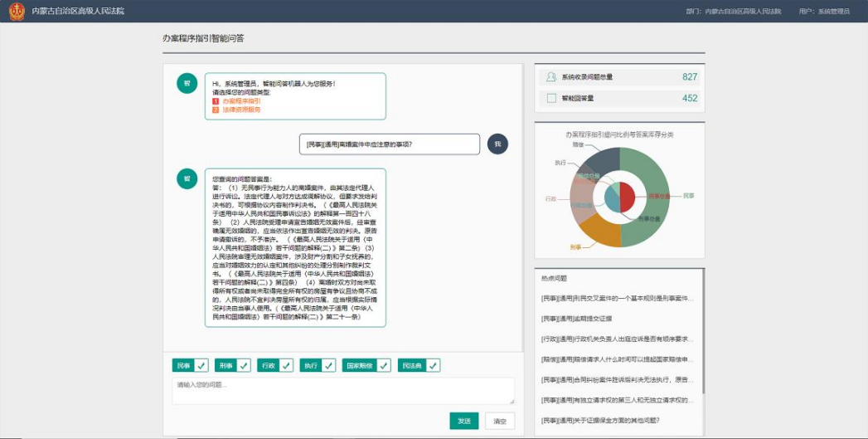Click the square icon next to 智能回答量
The height and width of the screenshot is (439, 868).
tap(550, 98)
